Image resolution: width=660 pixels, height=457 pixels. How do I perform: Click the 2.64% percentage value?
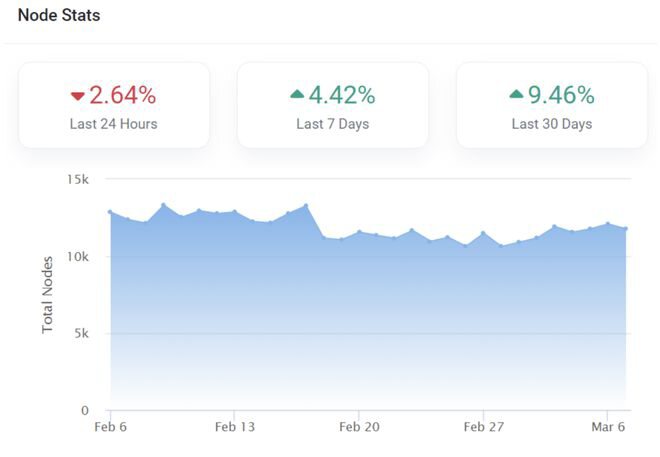click(x=122, y=95)
